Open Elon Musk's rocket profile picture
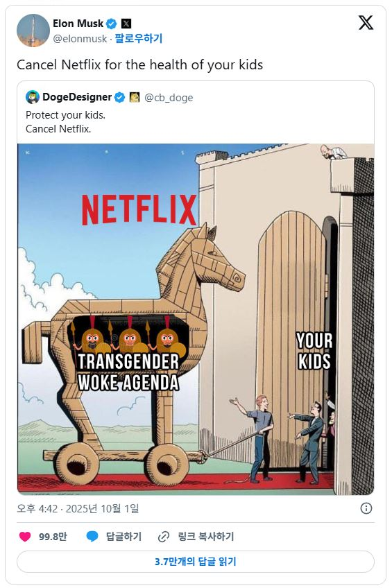The image size is (392, 588). 33,31
